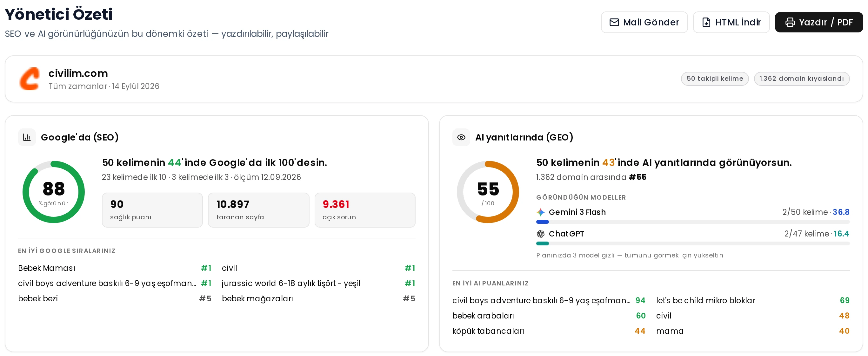The width and height of the screenshot is (868, 356).
Task: Select the 1.362 domain kıyaslandı badge
Action: click(801, 79)
